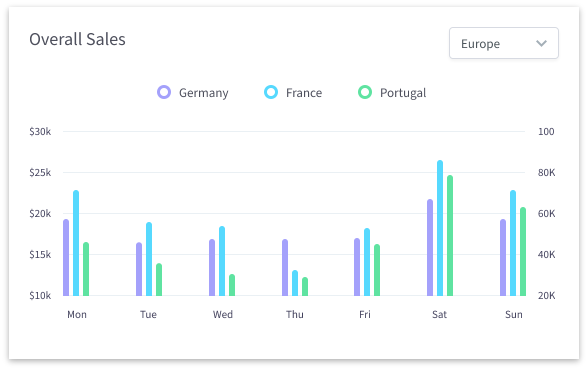Click Portugal's green bar for Friday

pos(377,270)
